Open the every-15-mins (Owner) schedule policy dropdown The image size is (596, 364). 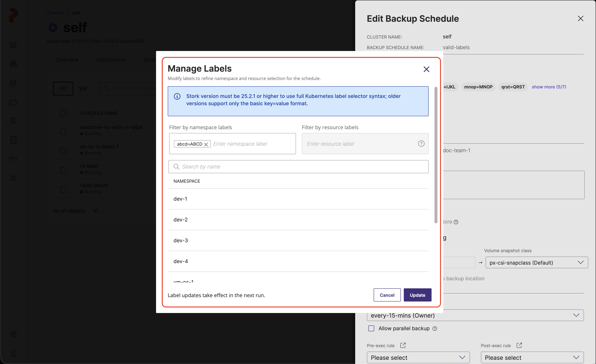click(x=475, y=315)
